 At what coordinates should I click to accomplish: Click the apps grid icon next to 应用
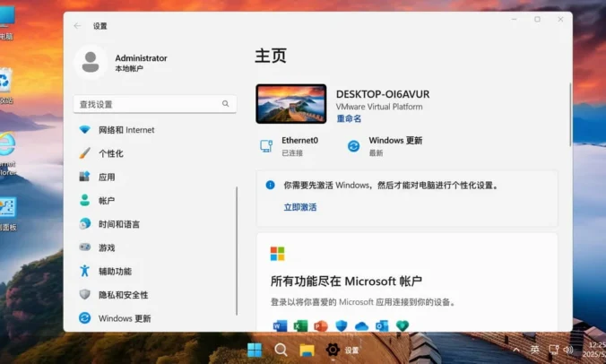click(x=84, y=177)
